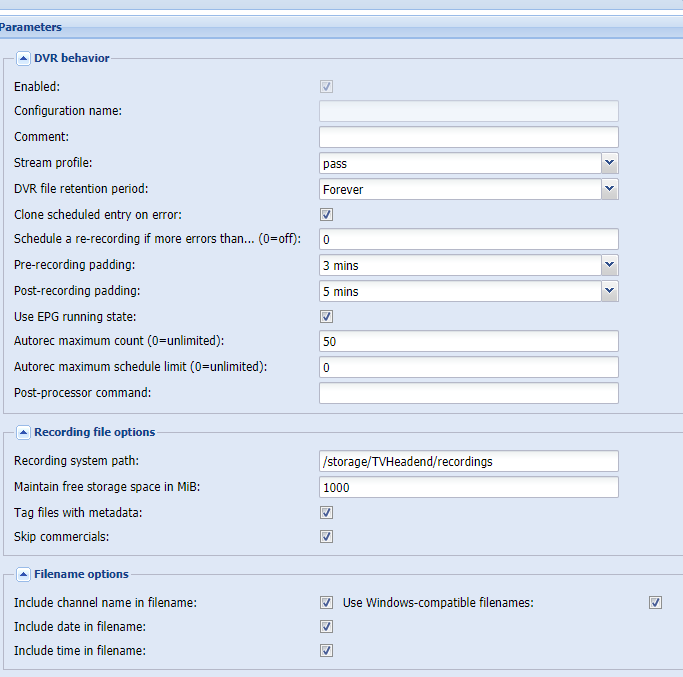Image resolution: width=683 pixels, height=677 pixels.
Task: Toggle Include time in filename checkbox
Action: coord(326,650)
